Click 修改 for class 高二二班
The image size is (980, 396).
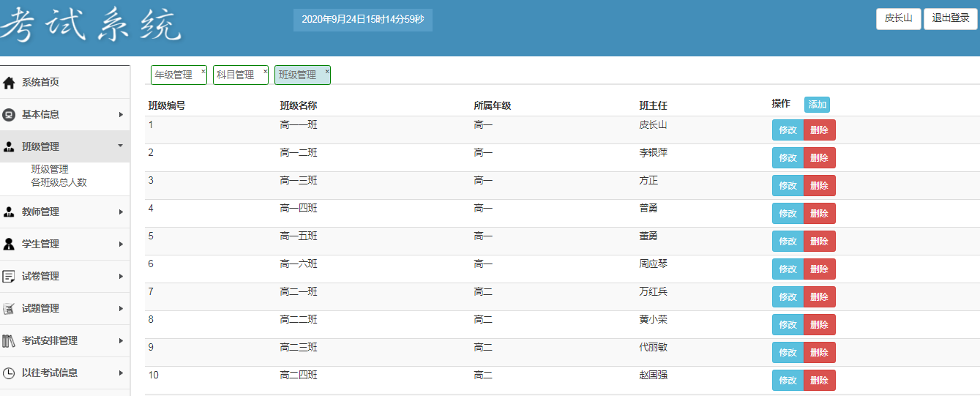(788, 325)
